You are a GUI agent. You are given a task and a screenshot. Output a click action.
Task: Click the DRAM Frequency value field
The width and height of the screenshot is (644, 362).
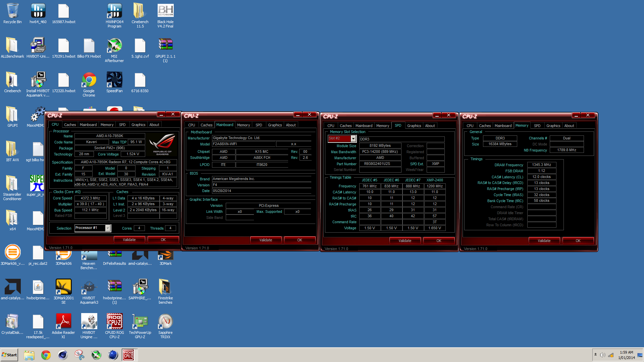[542, 165]
